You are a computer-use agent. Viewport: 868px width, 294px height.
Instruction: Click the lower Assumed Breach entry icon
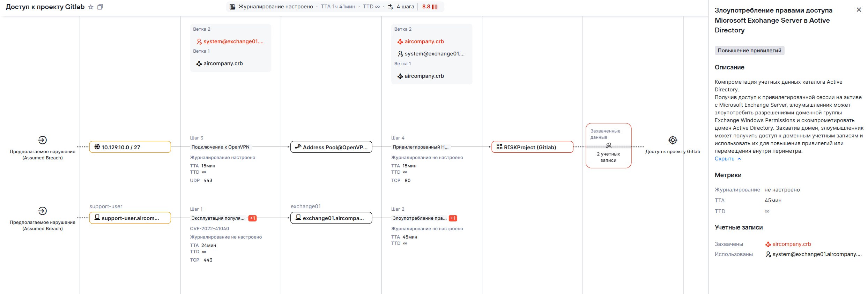pos(42,211)
